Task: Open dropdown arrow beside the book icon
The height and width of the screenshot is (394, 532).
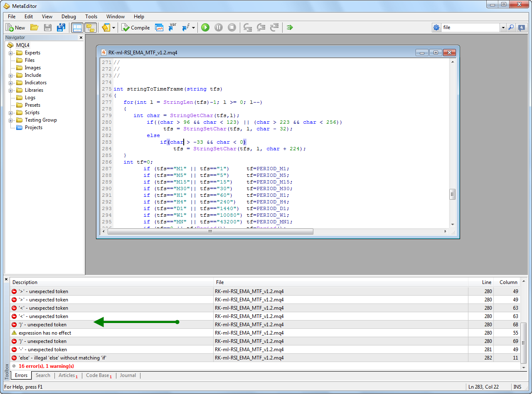Action: (113, 28)
